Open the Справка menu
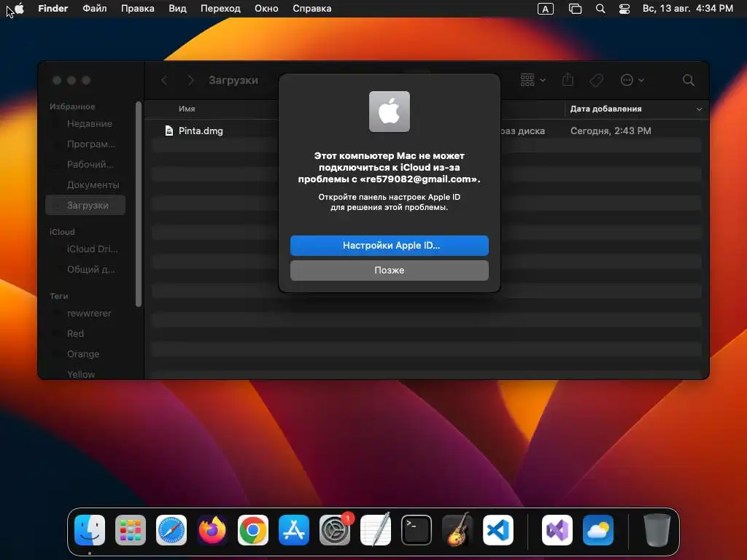The width and height of the screenshot is (747, 560). coord(311,9)
